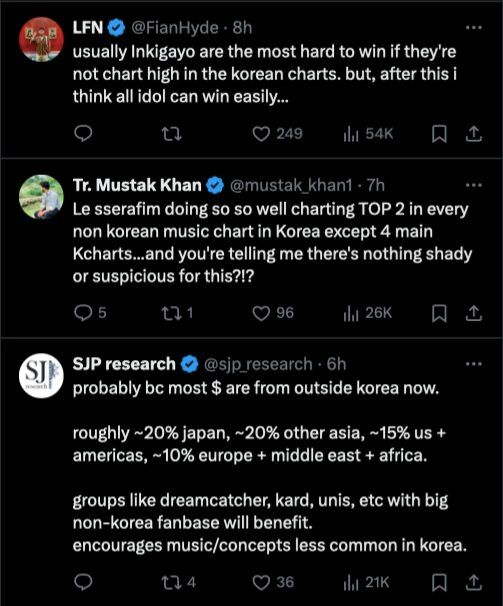Open SJP research avatar logo

[41, 376]
